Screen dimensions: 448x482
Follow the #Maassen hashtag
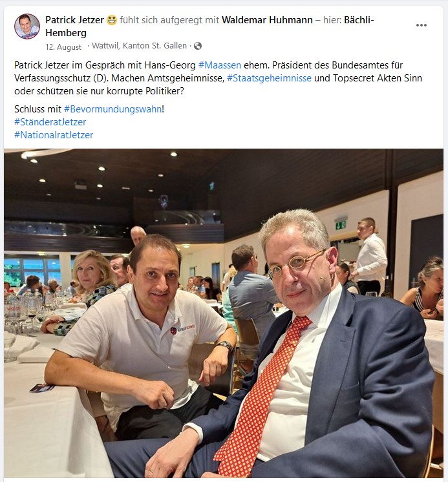220,65
